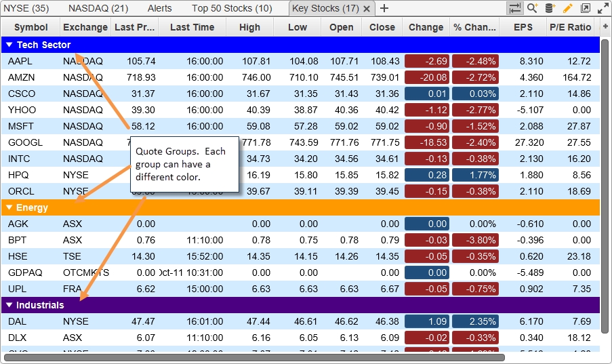The height and width of the screenshot is (364, 612).
Task: Click the horizontal scrollbar at the bottom
Action: [254, 357]
